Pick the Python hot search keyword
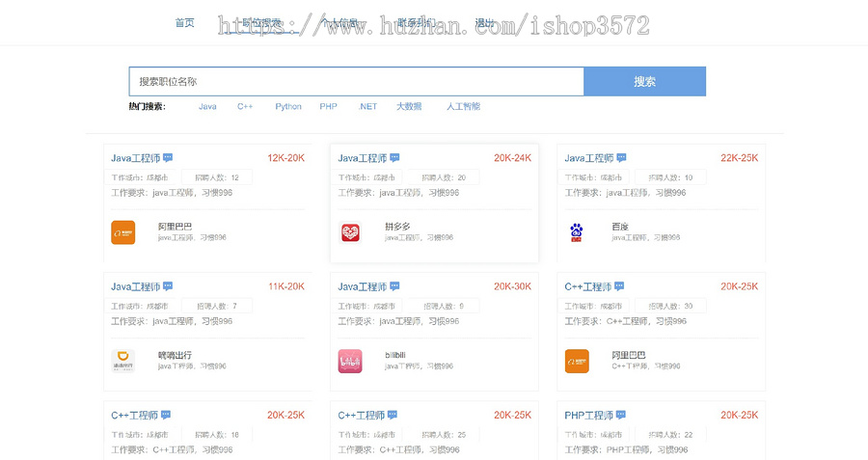This screenshot has width=868, height=460. pyautogui.click(x=288, y=106)
